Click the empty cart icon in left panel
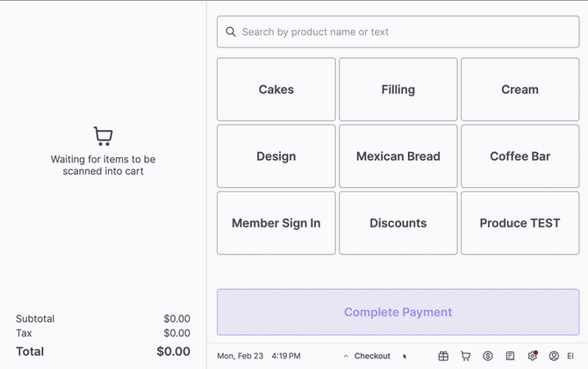 click(103, 136)
